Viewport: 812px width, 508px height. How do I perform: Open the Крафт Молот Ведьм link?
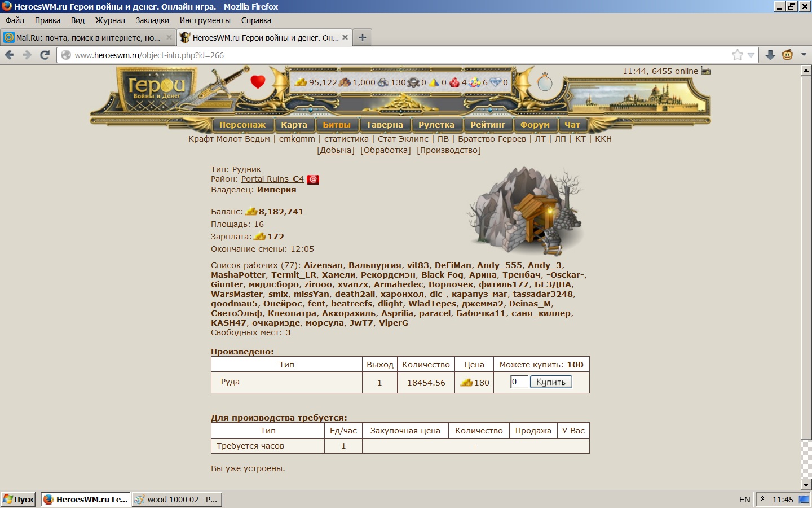[x=229, y=139]
